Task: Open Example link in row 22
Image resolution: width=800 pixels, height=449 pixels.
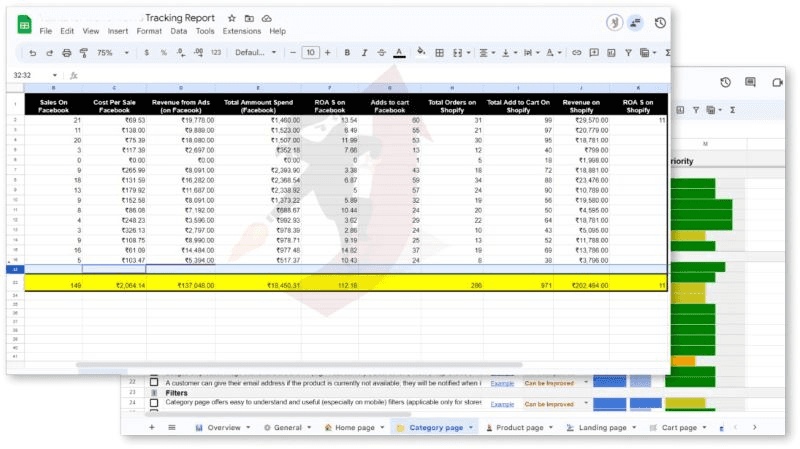Action: [502, 383]
